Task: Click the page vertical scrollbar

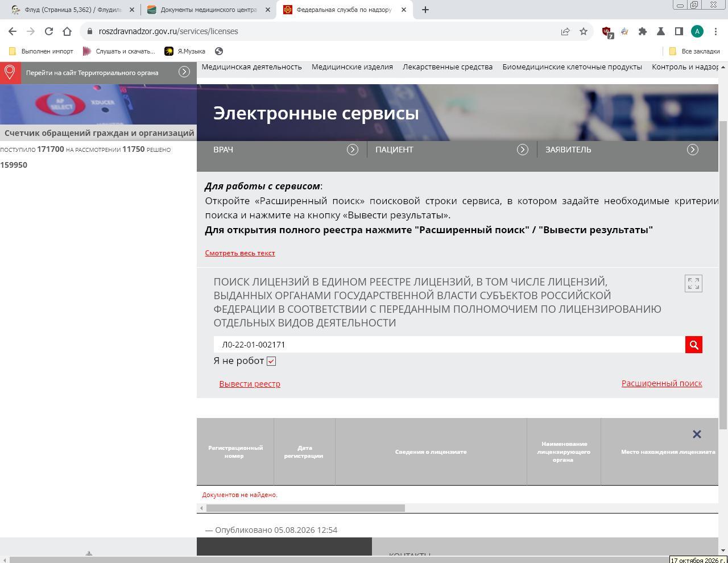Action: 723,275
